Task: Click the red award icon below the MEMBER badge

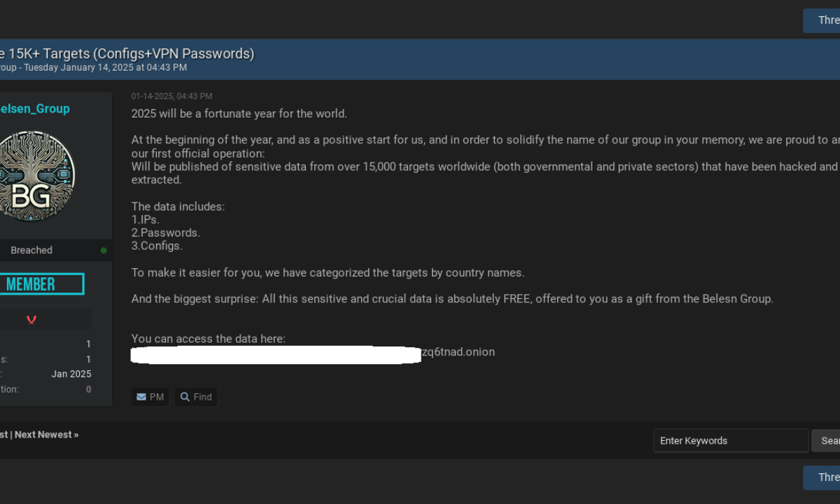Action: click(31, 320)
